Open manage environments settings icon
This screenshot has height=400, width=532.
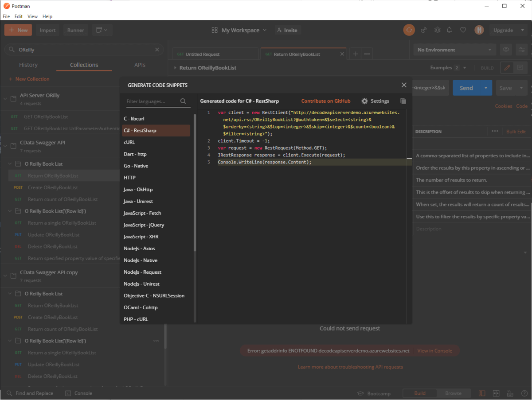(x=521, y=50)
